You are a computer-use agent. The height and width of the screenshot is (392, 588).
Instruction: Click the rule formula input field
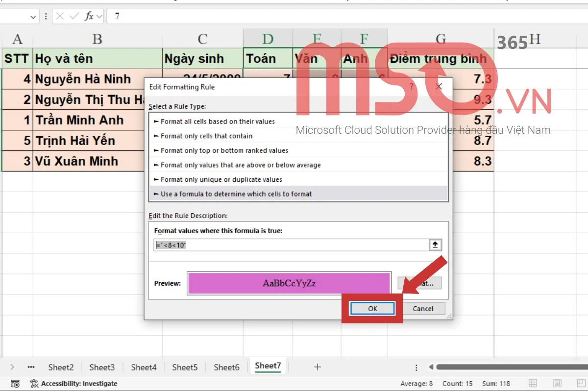292,245
